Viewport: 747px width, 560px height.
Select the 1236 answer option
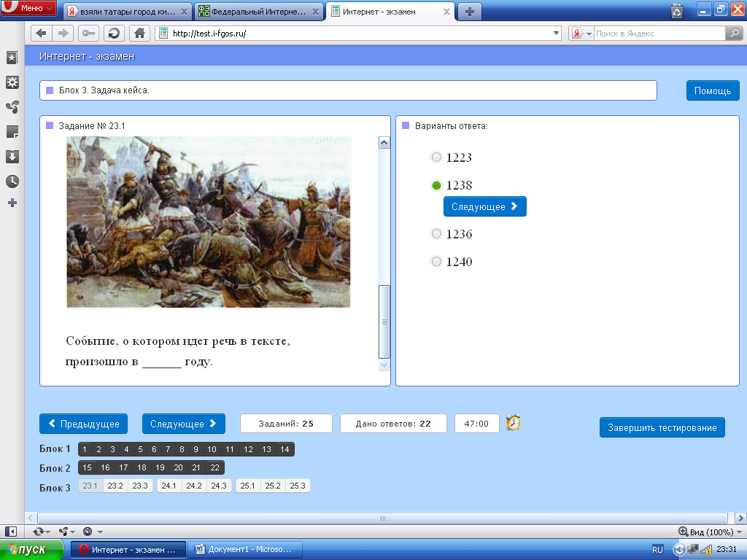(436, 234)
